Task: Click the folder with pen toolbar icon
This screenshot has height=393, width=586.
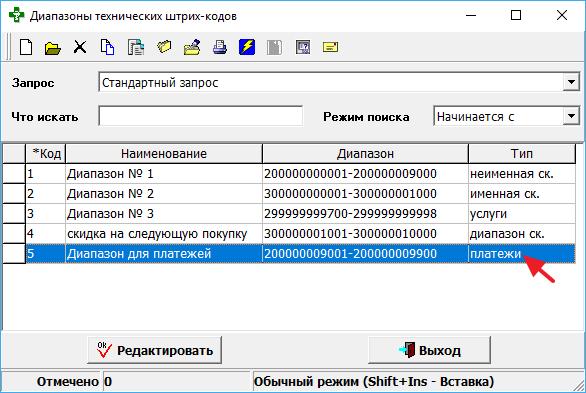Action: click(192, 47)
